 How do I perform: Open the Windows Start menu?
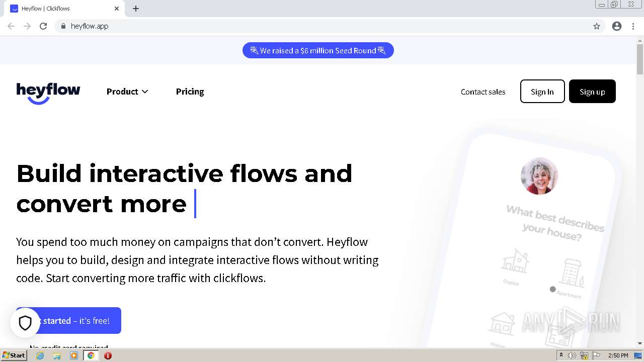[x=14, y=355]
